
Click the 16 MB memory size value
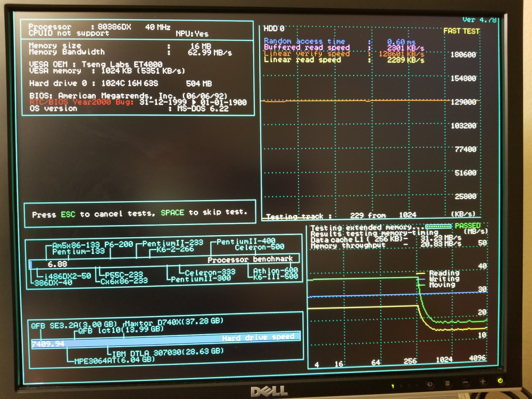pyautogui.click(x=201, y=46)
